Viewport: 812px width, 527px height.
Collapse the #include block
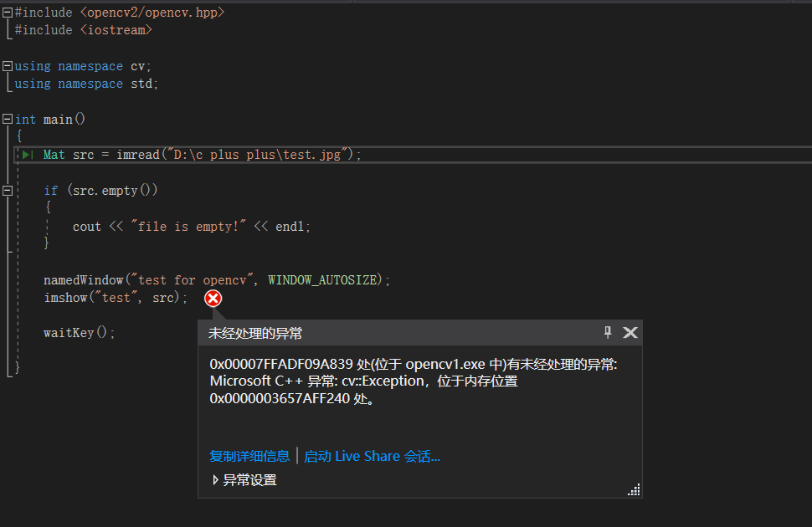tap(8, 13)
